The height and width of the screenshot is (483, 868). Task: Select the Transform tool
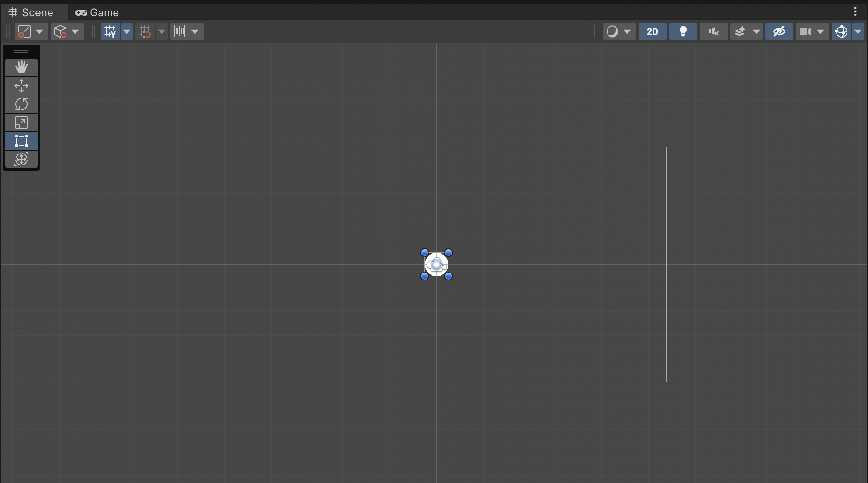pos(21,159)
